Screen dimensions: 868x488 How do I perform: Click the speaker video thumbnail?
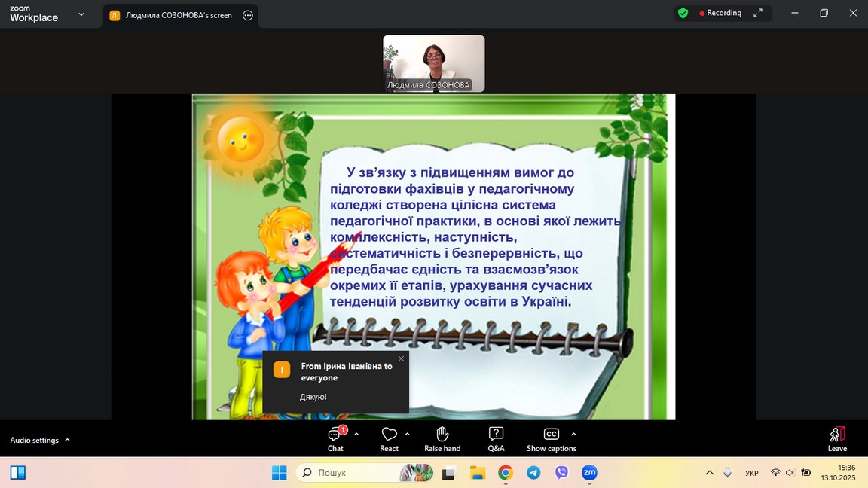[x=433, y=63]
